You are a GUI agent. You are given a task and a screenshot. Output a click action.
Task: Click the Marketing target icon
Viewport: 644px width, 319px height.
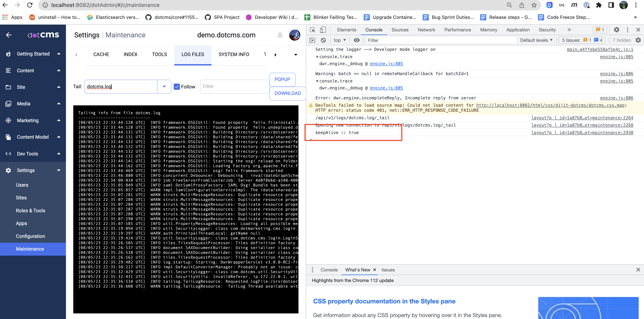click(x=8, y=120)
